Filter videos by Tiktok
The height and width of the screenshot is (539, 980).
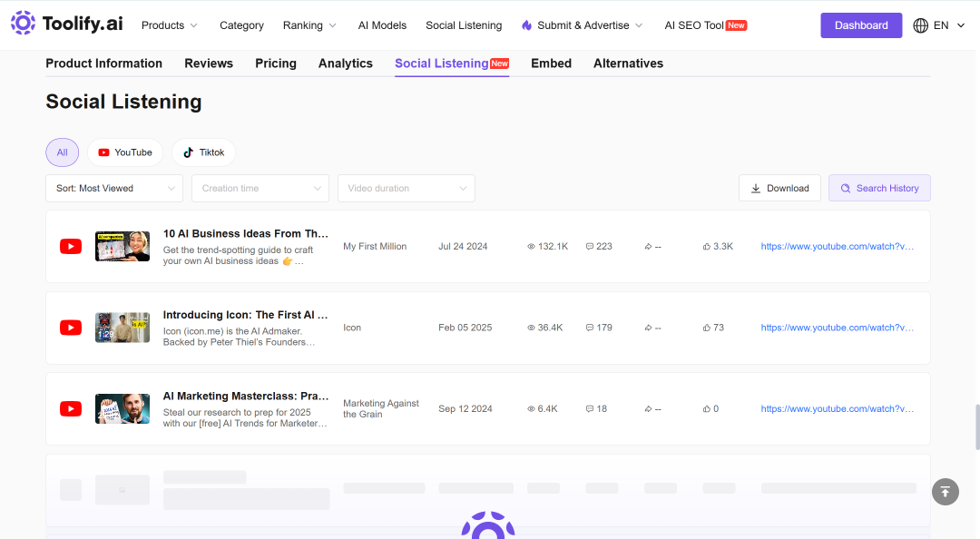(x=204, y=152)
